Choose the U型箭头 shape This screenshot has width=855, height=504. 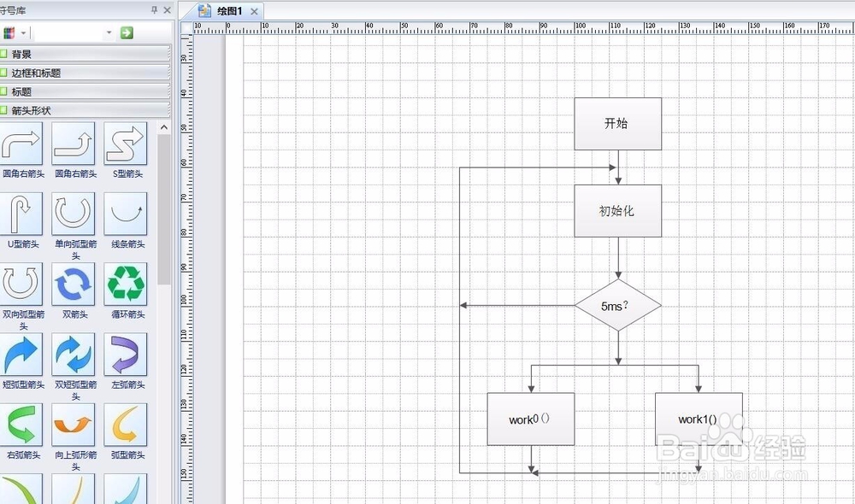tap(21, 214)
